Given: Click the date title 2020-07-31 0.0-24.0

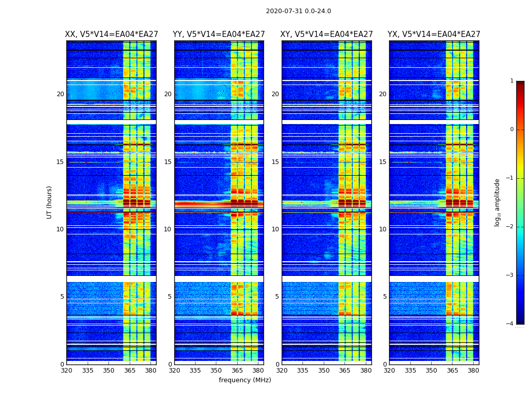Looking at the screenshot, I should tap(298, 11).
